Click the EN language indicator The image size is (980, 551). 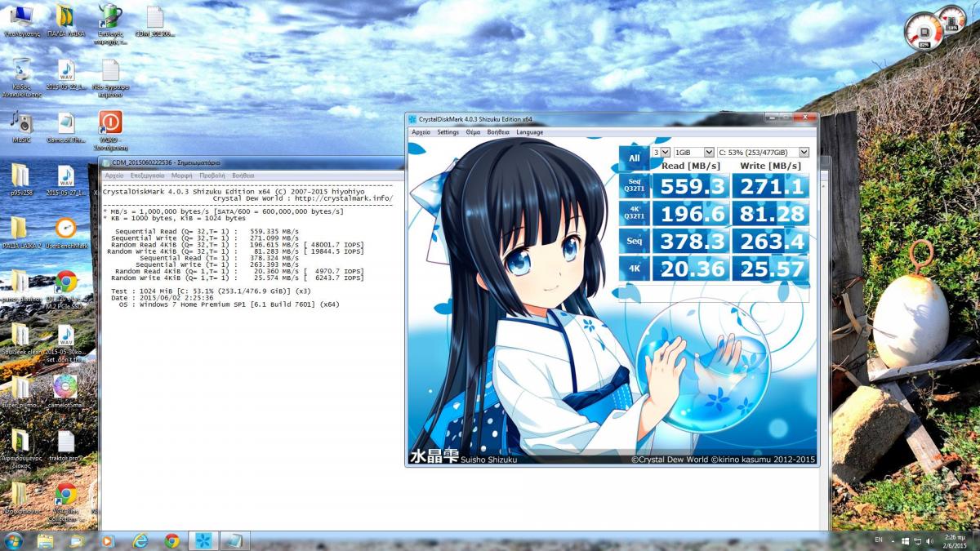[x=879, y=540]
